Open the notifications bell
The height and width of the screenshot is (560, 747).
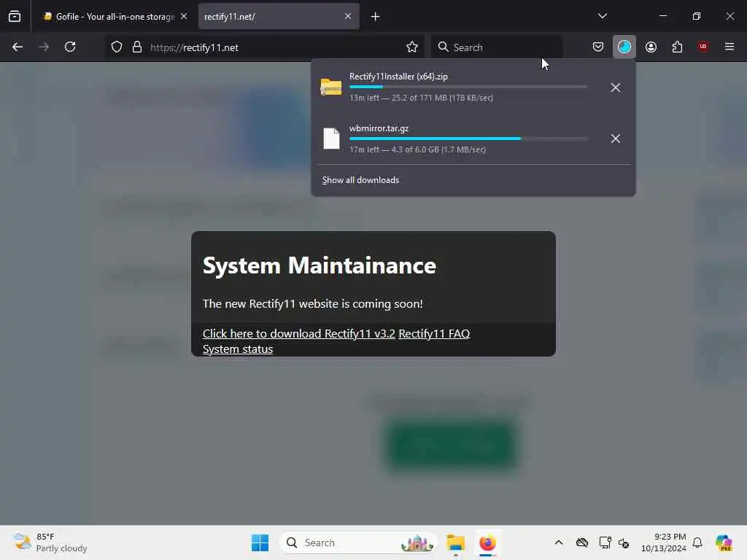(697, 542)
